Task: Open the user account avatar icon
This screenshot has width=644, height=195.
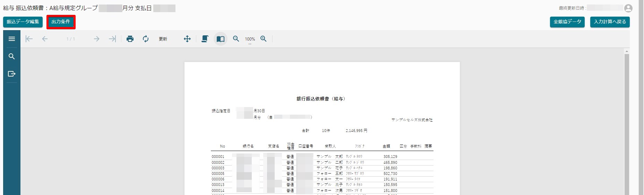Action: tap(628, 8)
